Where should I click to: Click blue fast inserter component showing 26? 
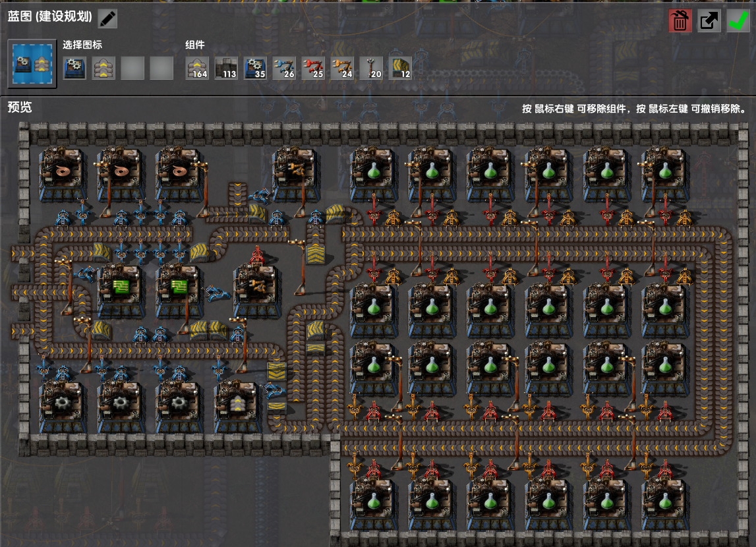click(284, 68)
